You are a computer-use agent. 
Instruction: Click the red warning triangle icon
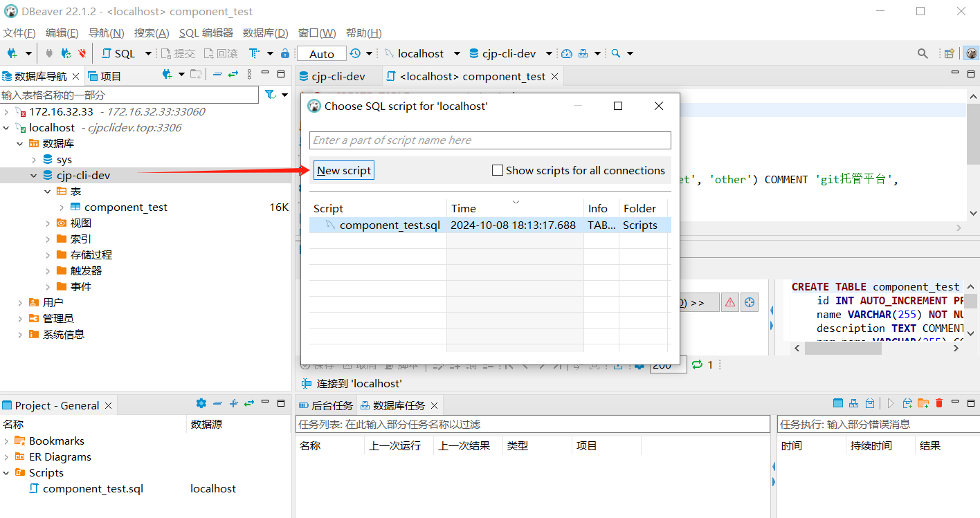click(730, 302)
